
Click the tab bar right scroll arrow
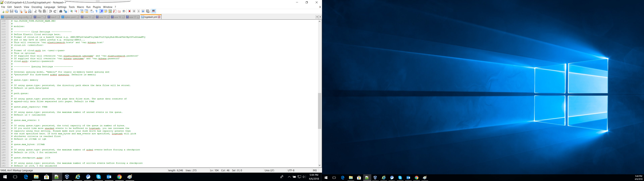[x=320, y=17]
